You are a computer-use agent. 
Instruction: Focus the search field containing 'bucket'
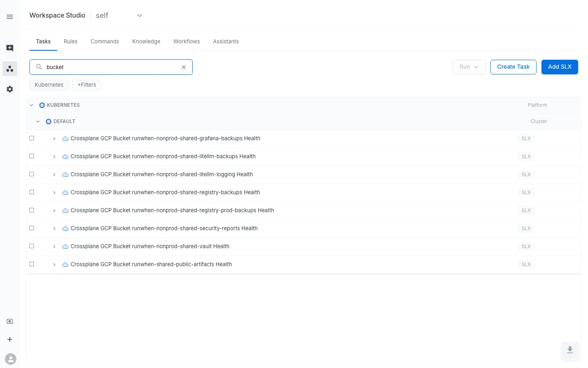pos(111,67)
